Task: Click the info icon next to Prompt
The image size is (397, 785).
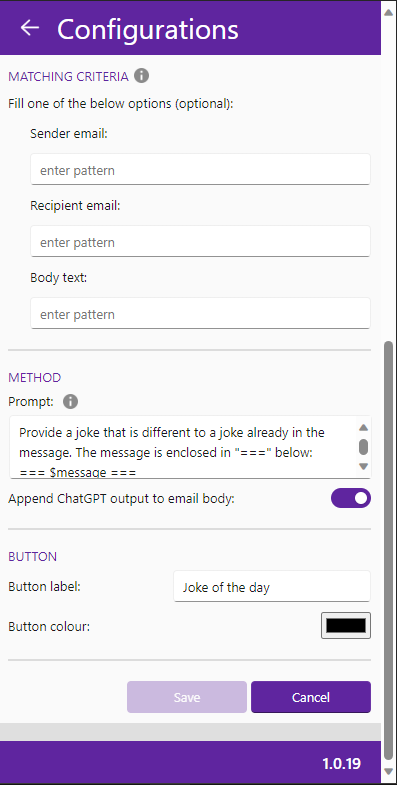Action: click(x=71, y=402)
